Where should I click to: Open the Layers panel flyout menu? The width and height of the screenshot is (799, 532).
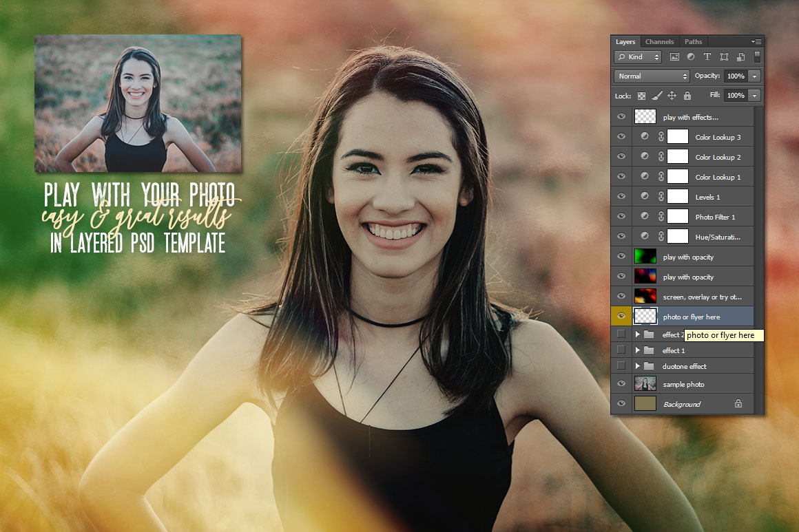756,42
